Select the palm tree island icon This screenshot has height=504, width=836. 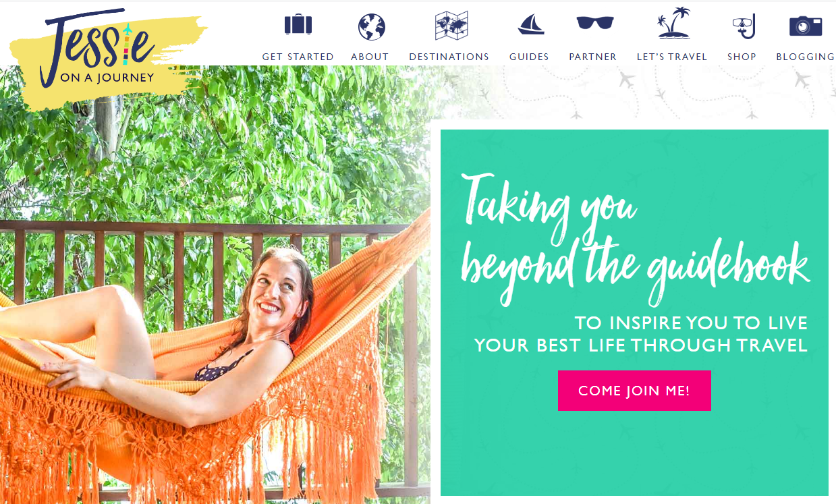(x=673, y=23)
